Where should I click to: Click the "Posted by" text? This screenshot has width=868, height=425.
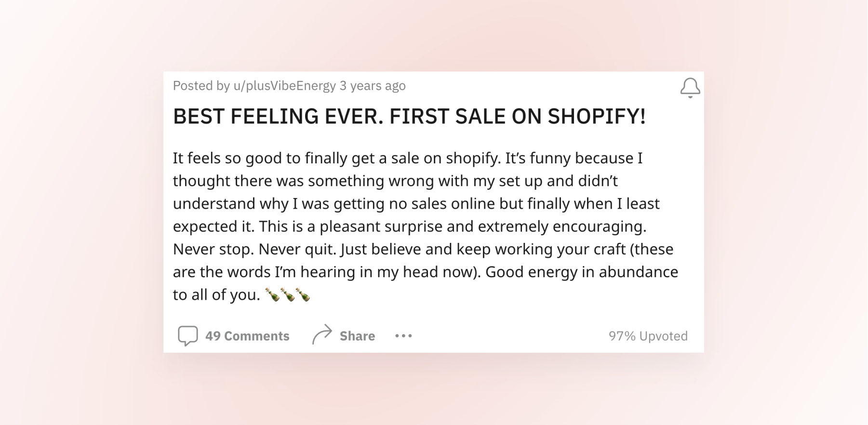201,86
